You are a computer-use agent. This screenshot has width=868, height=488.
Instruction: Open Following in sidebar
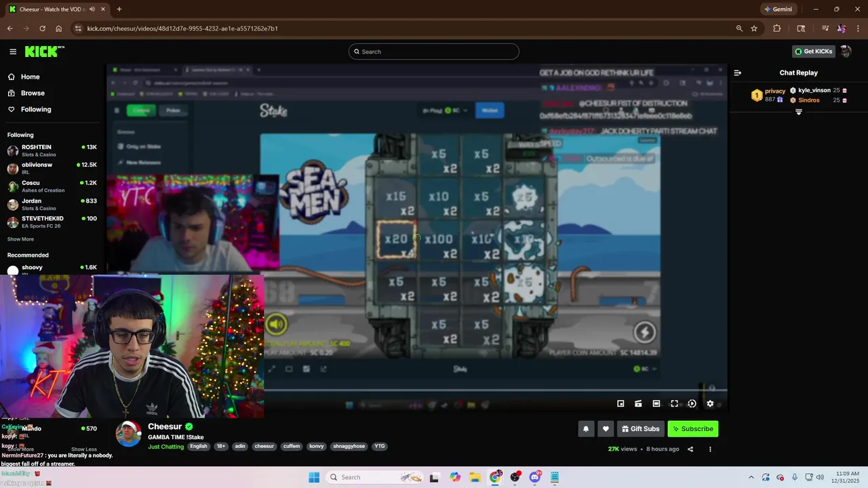(x=35, y=109)
